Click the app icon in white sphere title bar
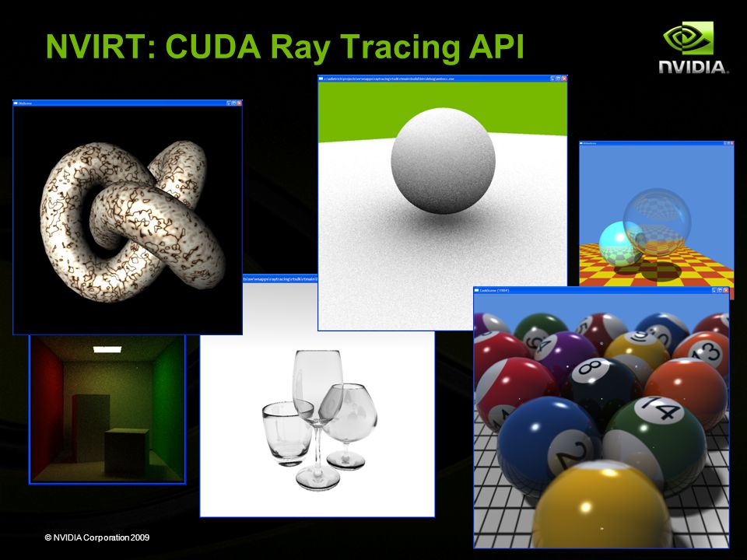 click(x=321, y=78)
